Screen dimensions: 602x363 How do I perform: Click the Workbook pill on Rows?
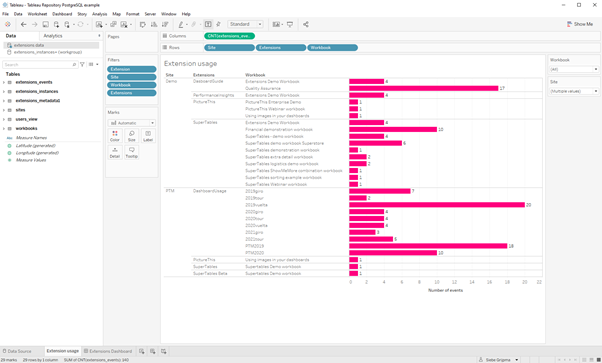tap(332, 48)
